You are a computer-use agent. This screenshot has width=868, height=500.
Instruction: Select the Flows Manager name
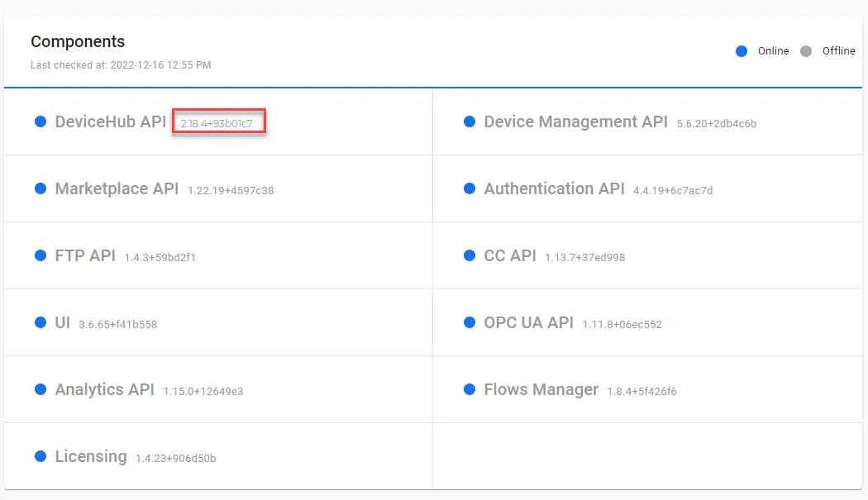541,390
